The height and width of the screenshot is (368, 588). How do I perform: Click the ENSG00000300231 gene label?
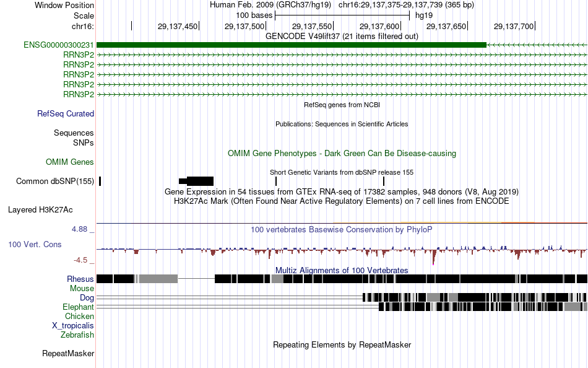tap(59, 45)
